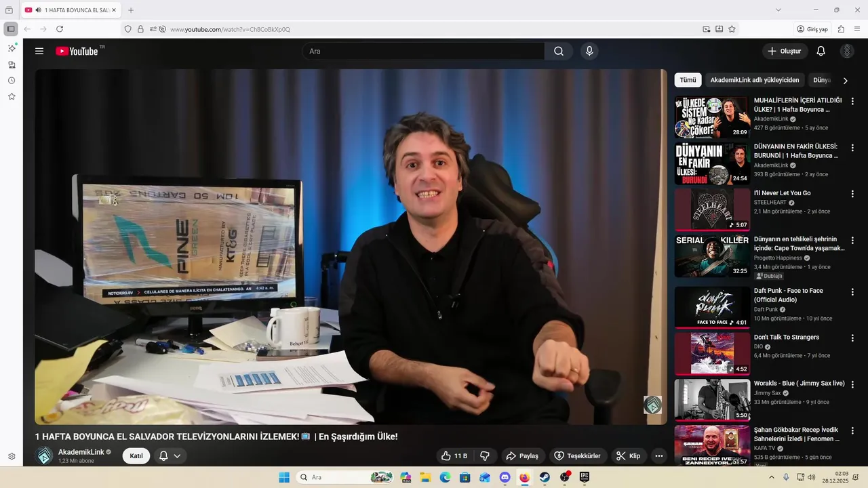Select AkademikLink adlı yükleyiciden chip
Screen dimensions: 868x488
(755, 80)
